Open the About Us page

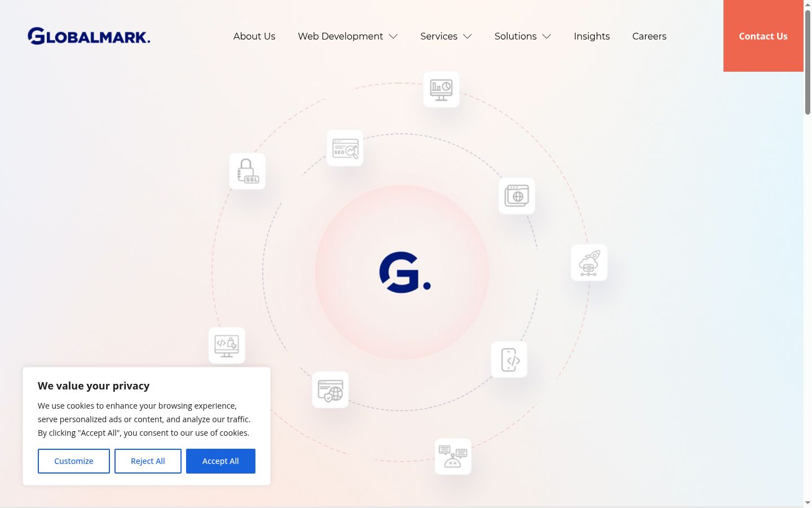[x=254, y=36]
